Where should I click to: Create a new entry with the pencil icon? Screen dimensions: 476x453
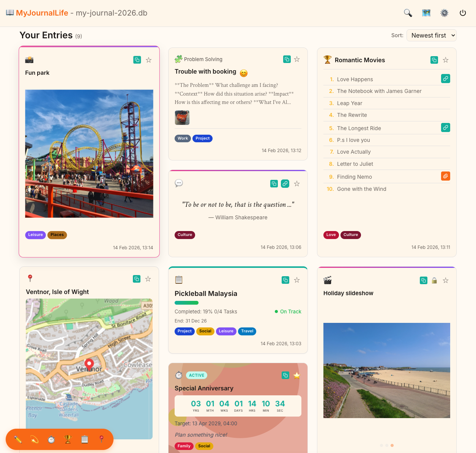click(17, 439)
